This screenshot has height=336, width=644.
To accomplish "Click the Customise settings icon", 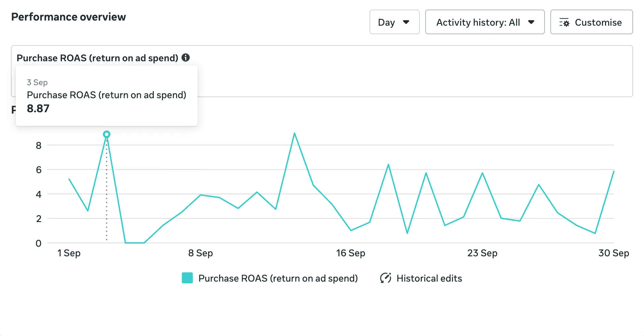I will coord(564,23).
